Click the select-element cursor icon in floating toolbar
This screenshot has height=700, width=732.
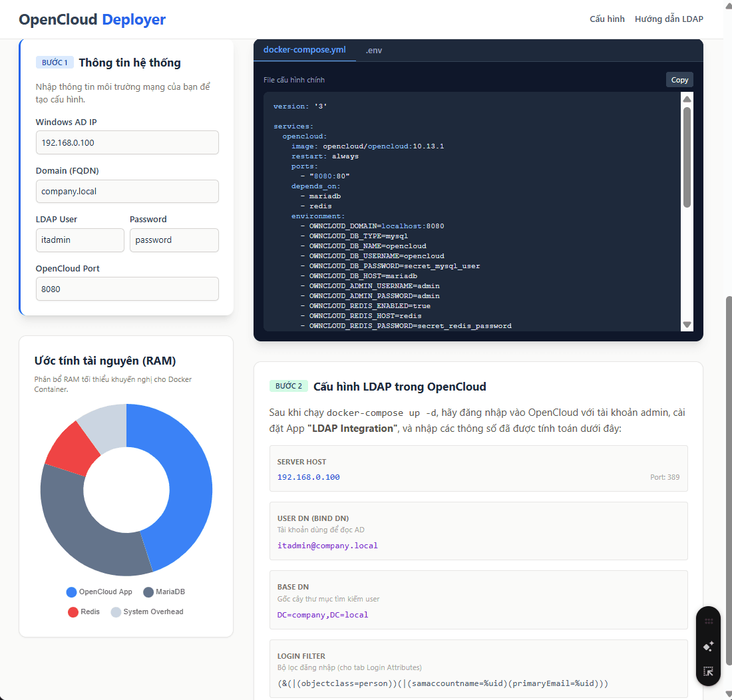coord(708,671)
